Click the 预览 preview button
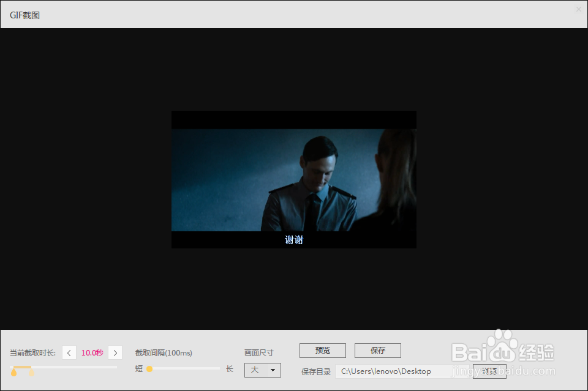588x391 pixels. click(323, 351)
